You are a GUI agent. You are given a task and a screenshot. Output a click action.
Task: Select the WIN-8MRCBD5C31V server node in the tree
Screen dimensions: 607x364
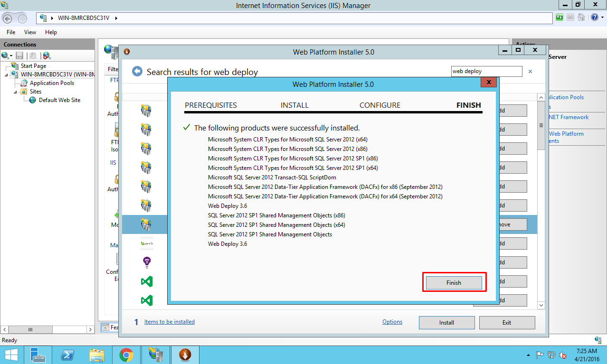point(57,75)
